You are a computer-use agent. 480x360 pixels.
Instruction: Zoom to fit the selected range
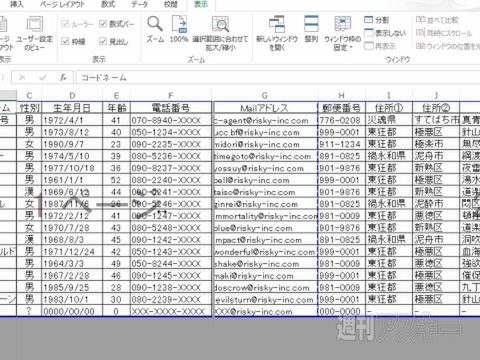tap(220, 33)
